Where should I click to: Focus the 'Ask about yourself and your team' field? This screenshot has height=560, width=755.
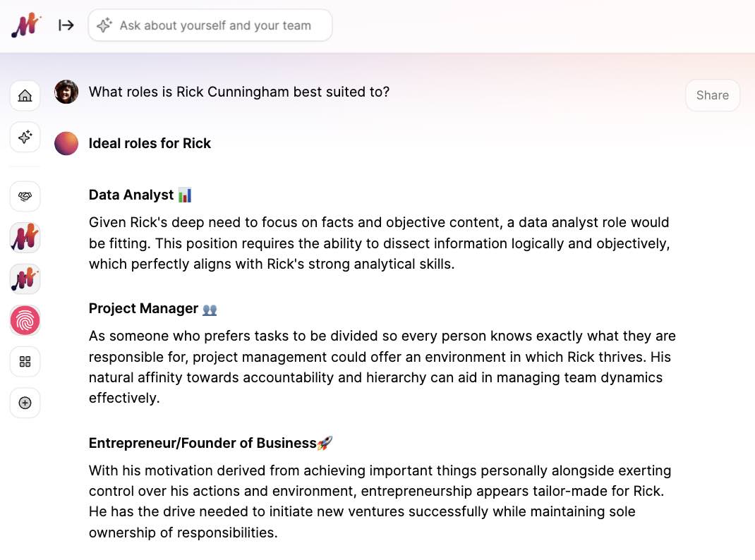point(215,25)
